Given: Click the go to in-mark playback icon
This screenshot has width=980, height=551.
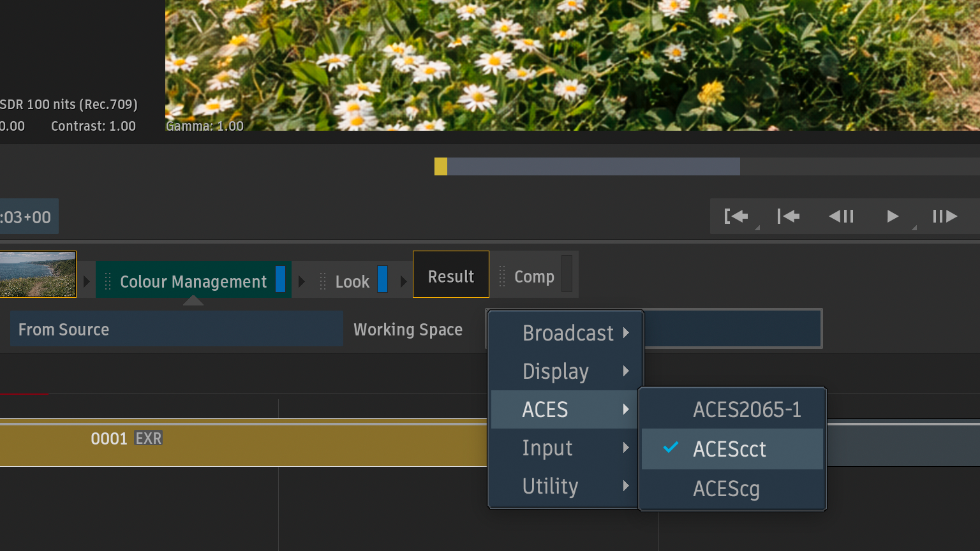Looking at the screenshot, I should tap(736, 217).
